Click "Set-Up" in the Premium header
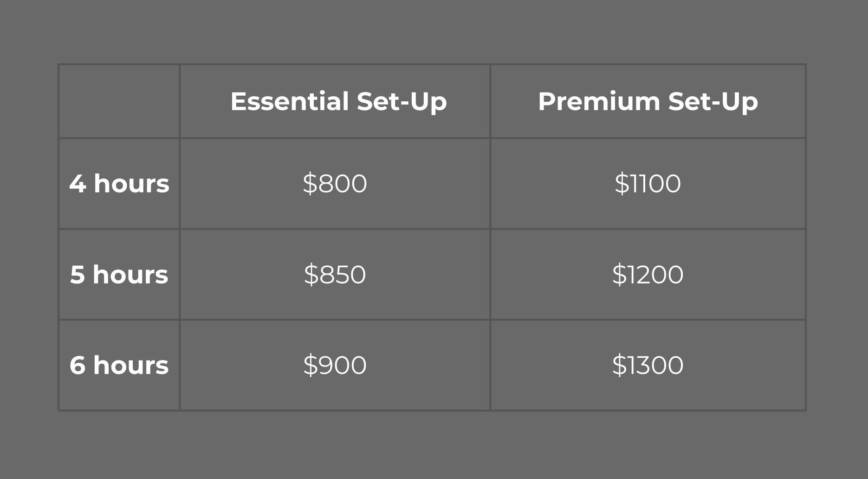This screenshot has height=479, width=868. [713, 101]
